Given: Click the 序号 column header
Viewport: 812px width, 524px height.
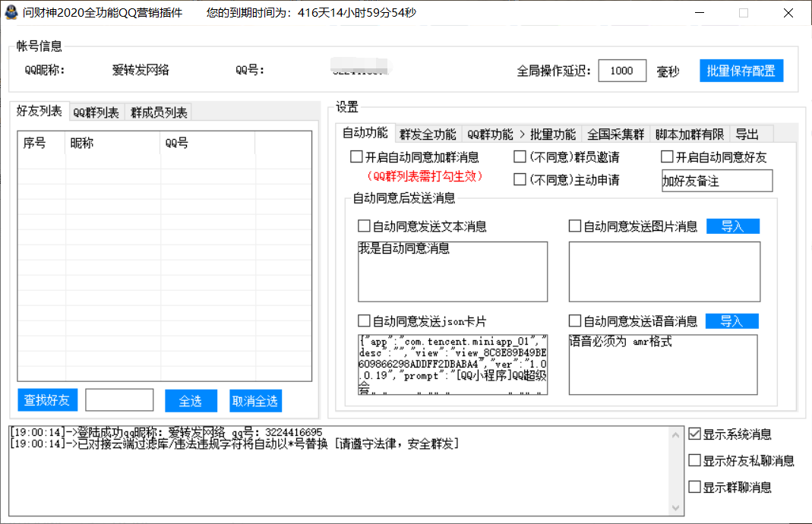Looking at the screenshot, I should 42,143.
